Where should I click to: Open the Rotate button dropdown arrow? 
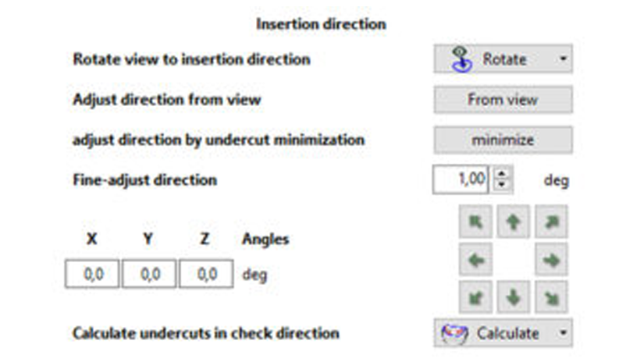[563, 59]
